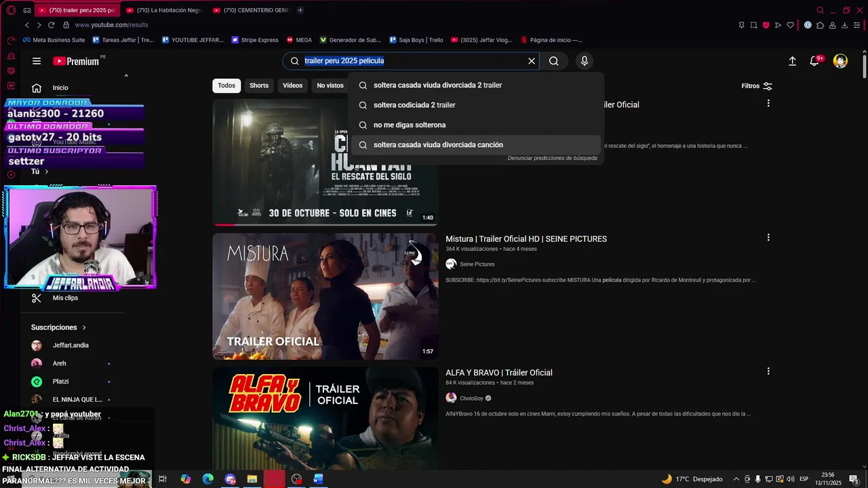
Task: Open the Filtros search filters
Action: point(757,86)
